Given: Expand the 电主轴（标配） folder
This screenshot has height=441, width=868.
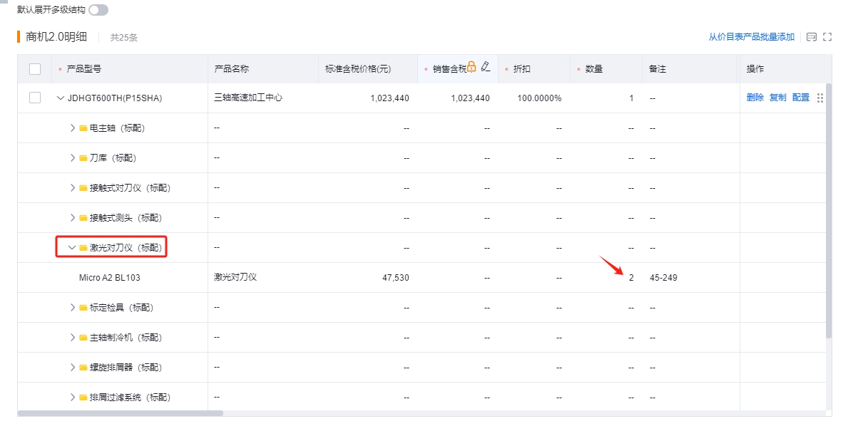Looking at the screenshot, I should click(72, 128).
